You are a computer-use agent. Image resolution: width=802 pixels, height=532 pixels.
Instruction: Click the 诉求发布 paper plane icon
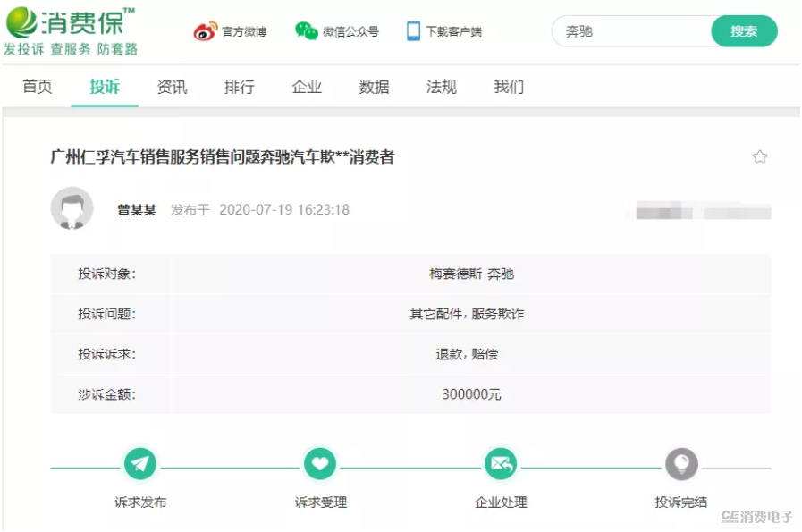point(140,463)
